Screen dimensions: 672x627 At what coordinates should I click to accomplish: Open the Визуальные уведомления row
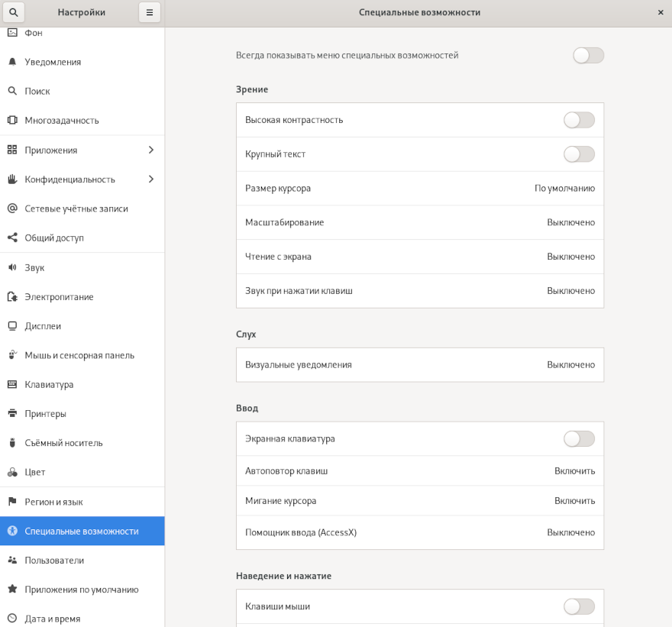click(419, 365)
